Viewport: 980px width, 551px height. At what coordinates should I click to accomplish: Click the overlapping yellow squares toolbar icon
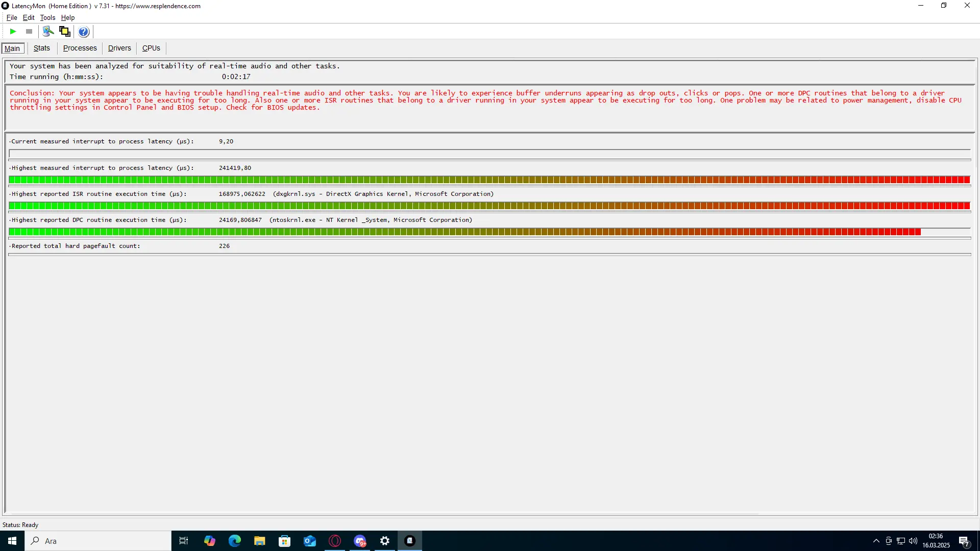pyautogui.click(x=65, y=32)
